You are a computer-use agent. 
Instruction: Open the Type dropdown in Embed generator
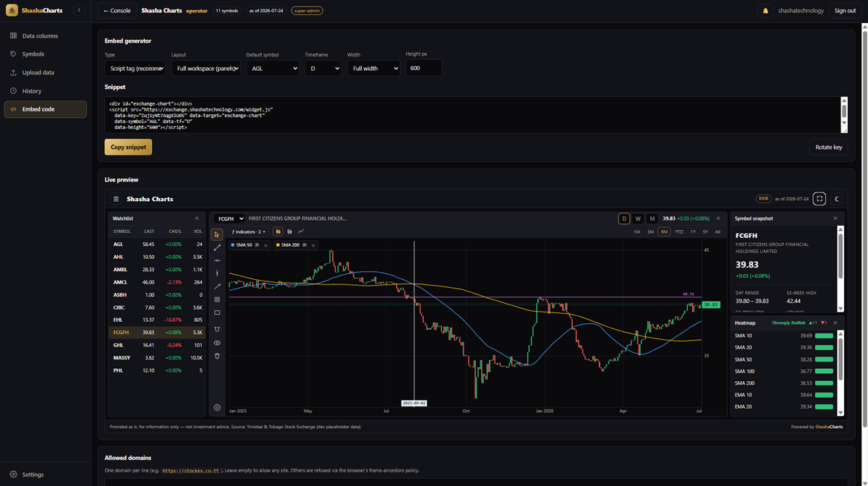tap(135, 68)
